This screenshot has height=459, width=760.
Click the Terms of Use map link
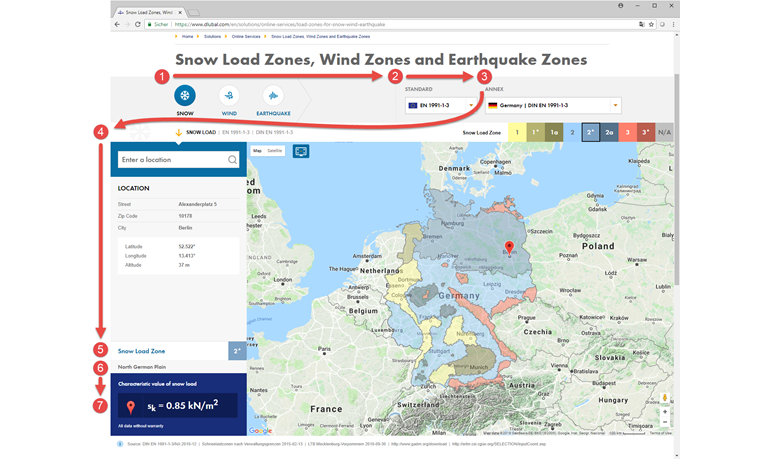661,433
